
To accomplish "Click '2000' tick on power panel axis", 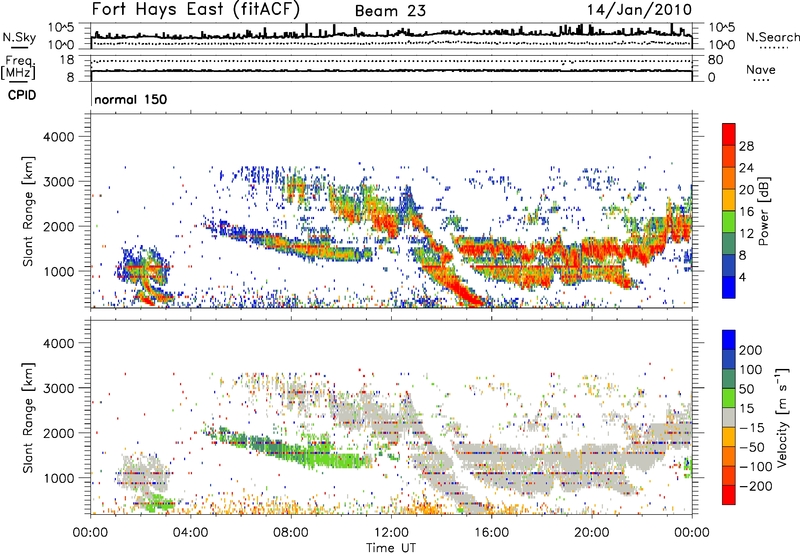I will [x=59, y=226].
